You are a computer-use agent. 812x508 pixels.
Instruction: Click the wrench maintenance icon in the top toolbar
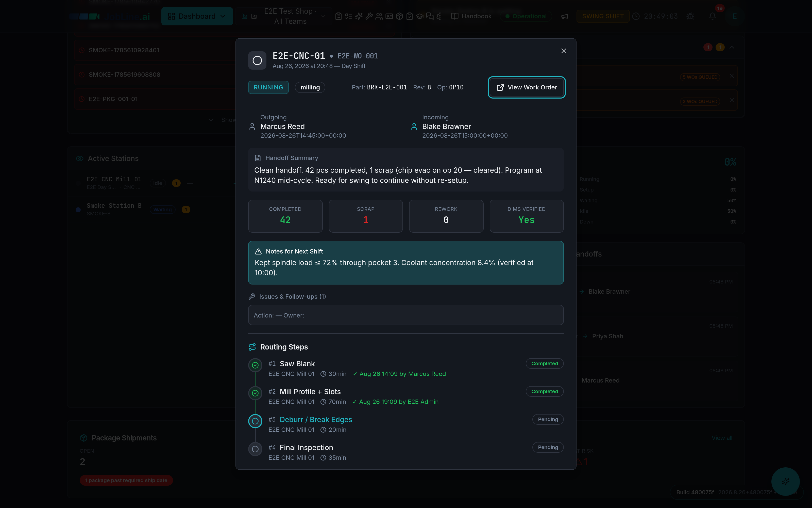(369, 16)
